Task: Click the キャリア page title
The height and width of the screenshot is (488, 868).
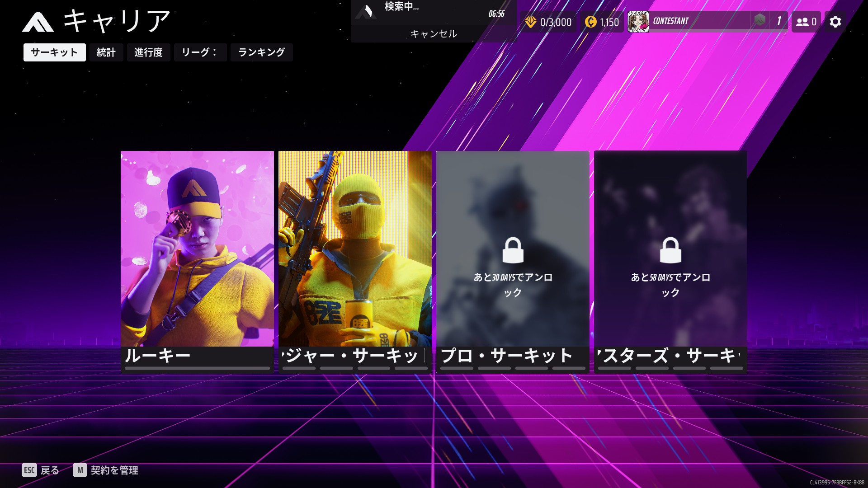Action: (x=117, y=21)
